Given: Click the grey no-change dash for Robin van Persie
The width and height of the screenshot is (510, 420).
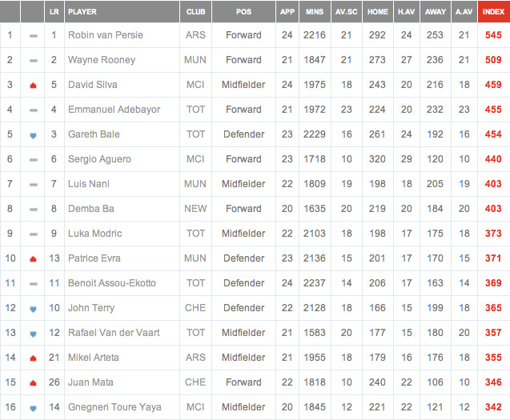Looking at the screenshot, I should click(33, 36).
